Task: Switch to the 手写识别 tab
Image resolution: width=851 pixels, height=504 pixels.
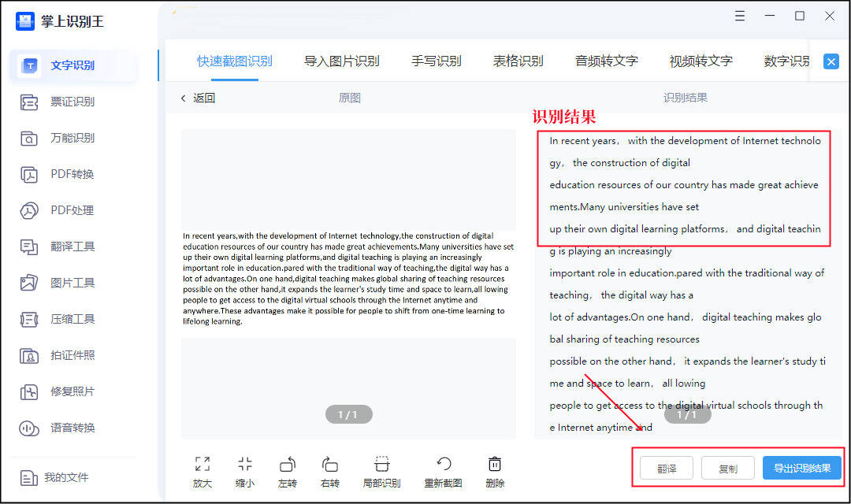Action: [437, 61]
